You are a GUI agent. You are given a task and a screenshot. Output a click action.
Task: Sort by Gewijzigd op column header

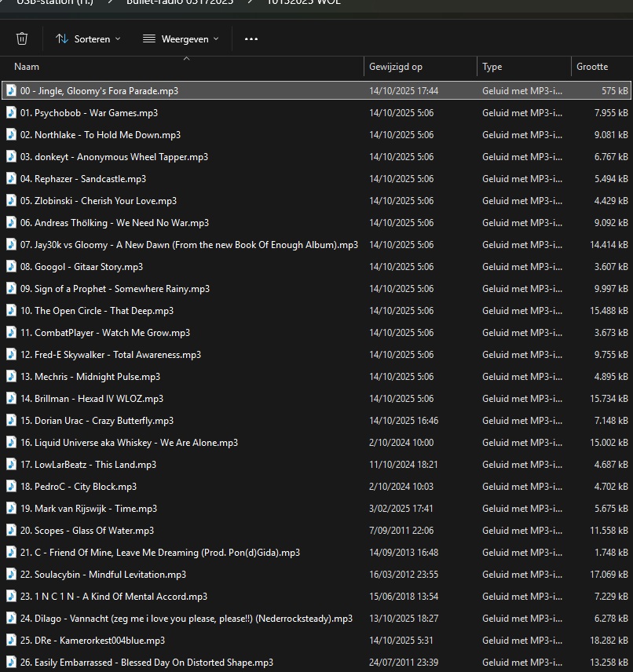[396, 67]
